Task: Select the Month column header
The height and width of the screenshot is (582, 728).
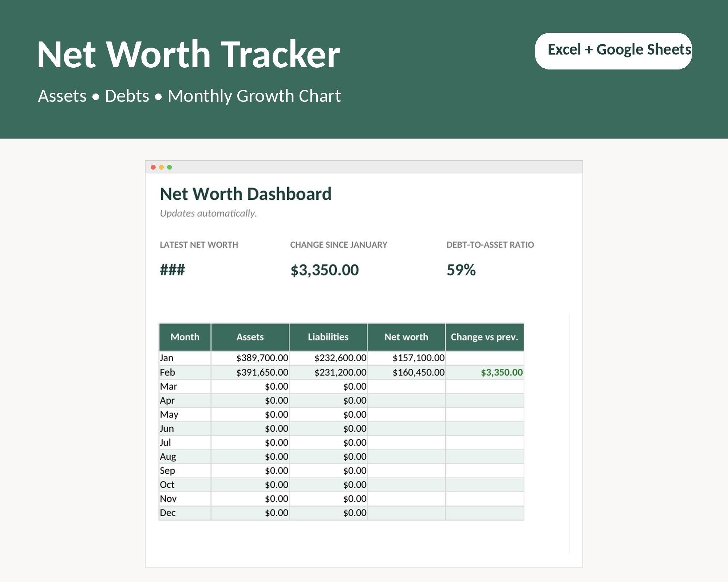Action: pyautogui.click(x=185, y=337)
